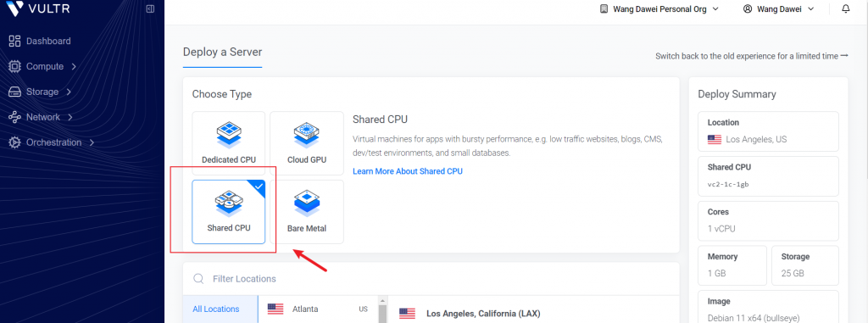
Task: Click the Dedicated CPU stack icon
Action: [x=229, y=135]
